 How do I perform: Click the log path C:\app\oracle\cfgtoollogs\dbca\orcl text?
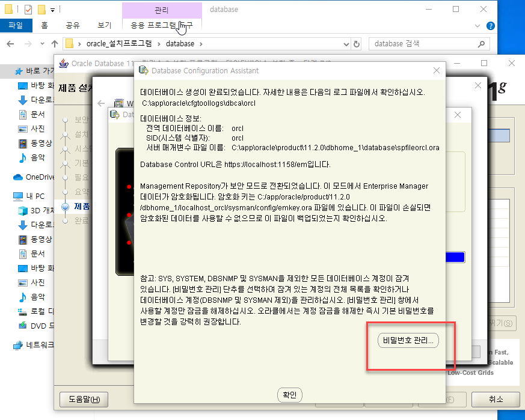198,103
